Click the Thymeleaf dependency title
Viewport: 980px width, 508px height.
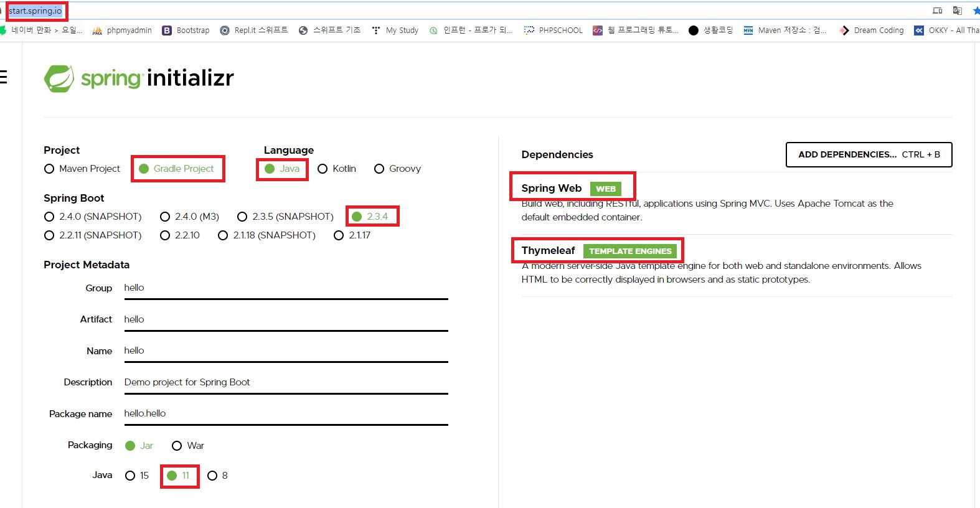pos(548,250)
